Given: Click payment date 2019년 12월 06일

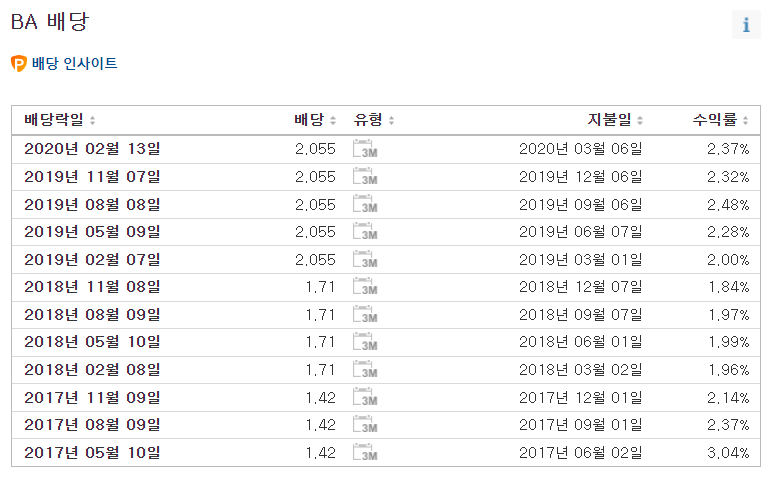Looking at the screenshot, I should click(580, 176).
